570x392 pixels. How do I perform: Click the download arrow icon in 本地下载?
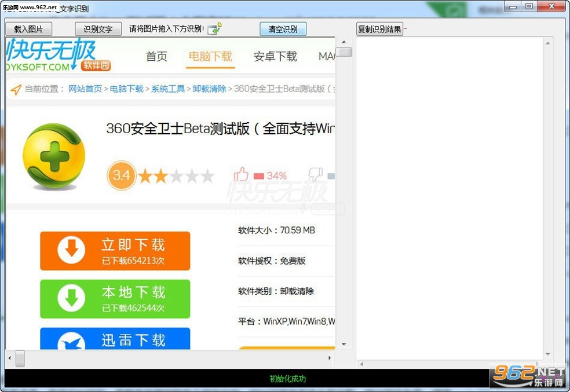[71, 298]
